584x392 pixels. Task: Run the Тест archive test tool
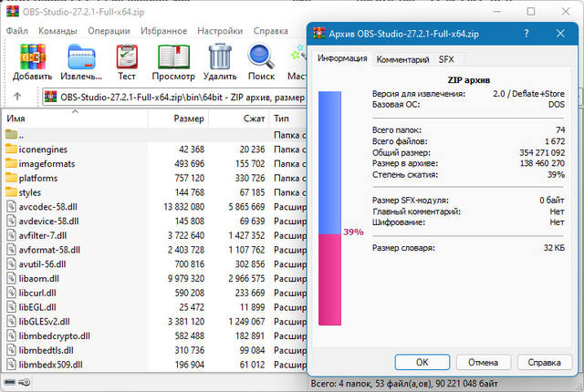(127, 57)
